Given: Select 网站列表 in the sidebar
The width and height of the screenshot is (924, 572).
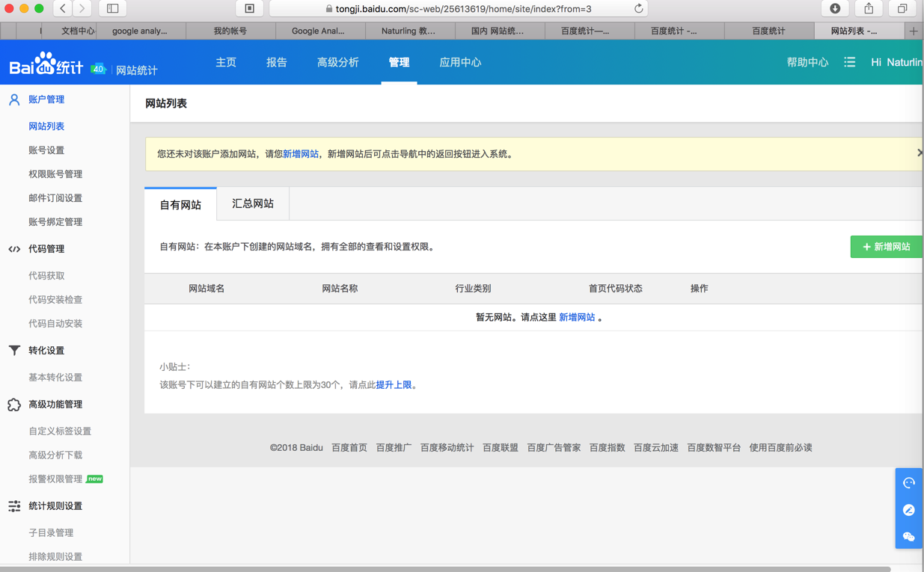Looking at the screenshot, I should [x=46, y=126].
